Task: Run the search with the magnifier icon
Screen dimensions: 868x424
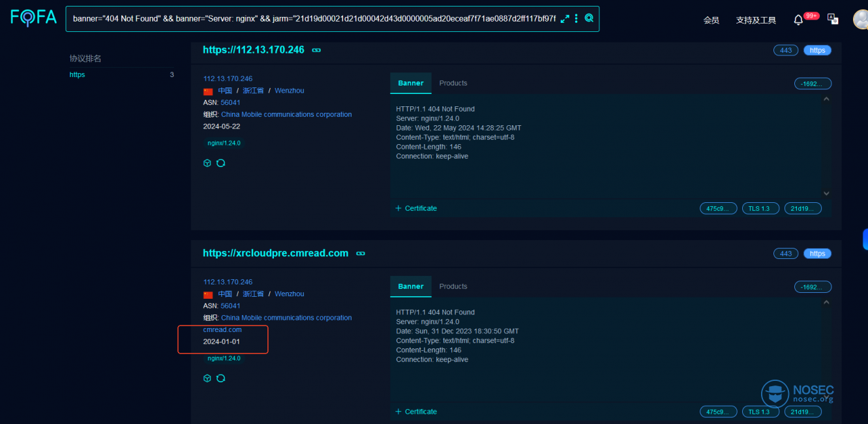Action: pos(589,18)
